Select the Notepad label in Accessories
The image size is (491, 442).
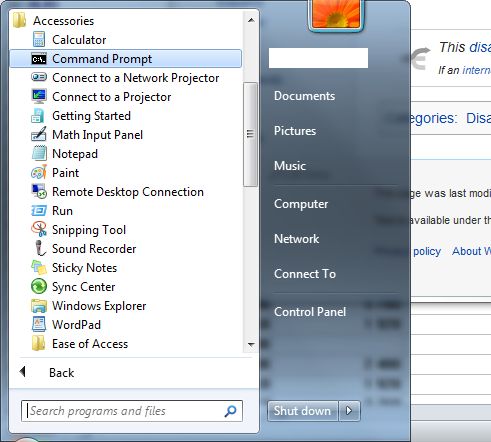tap(75, 154)
